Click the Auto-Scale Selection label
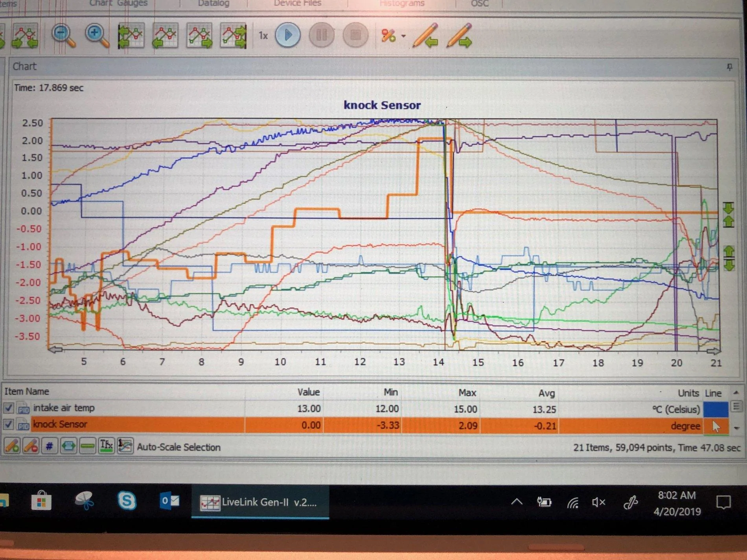 tap(178, 447)
